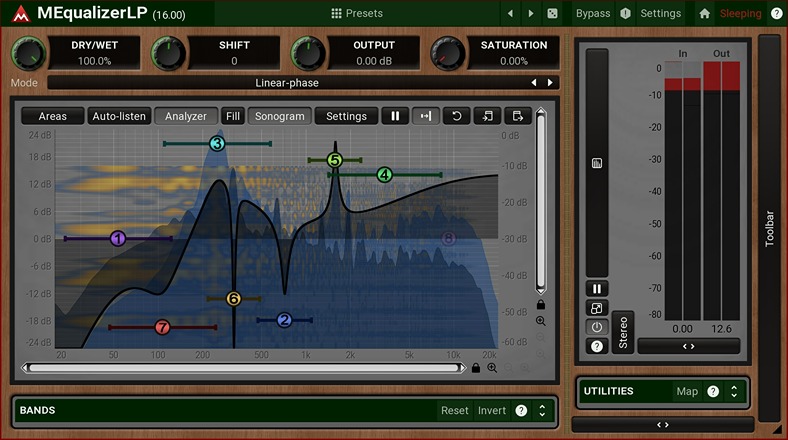Toggle the vertical axis lock icon
Image resolution: width=788 pixels, height=440 pixels.
tap(541, 304)
